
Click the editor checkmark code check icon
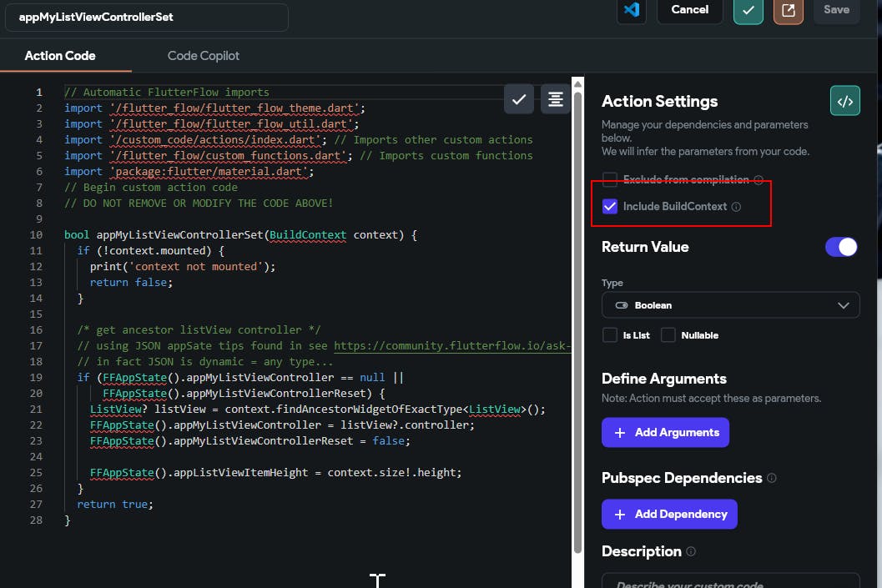(x=519, y=99)
